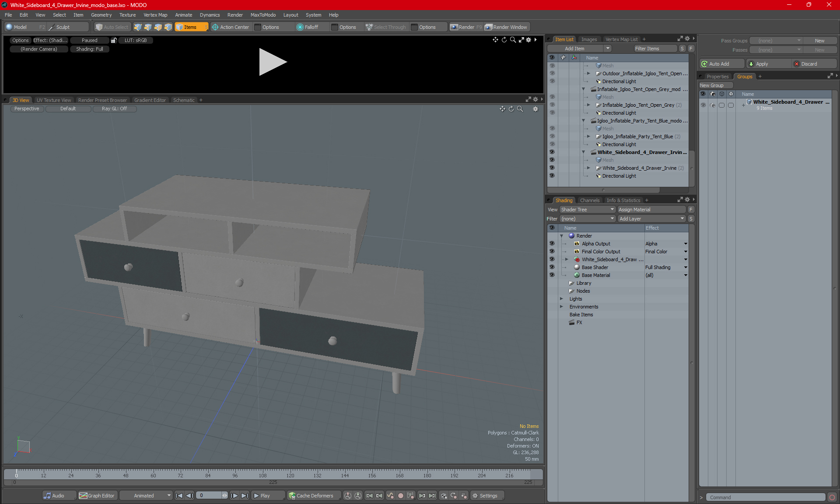
Task: Click the Auto Add button
Action: click(x=721, y=64)
